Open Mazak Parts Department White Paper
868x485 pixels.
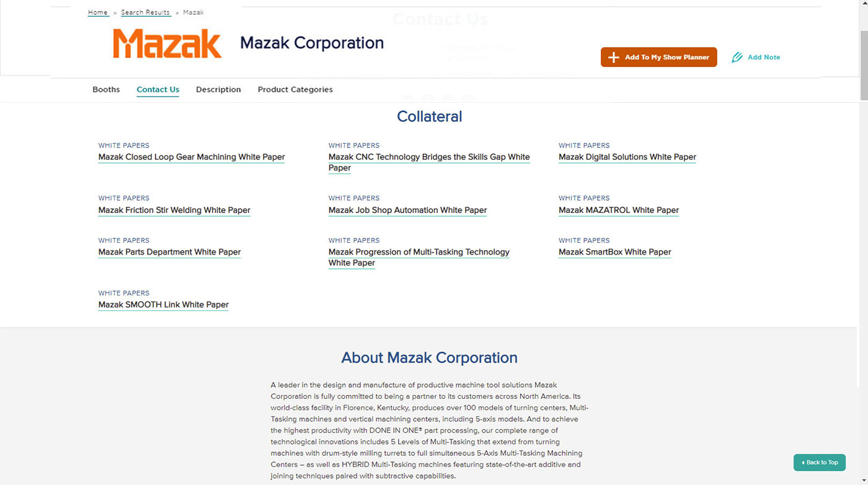(169, 252)
